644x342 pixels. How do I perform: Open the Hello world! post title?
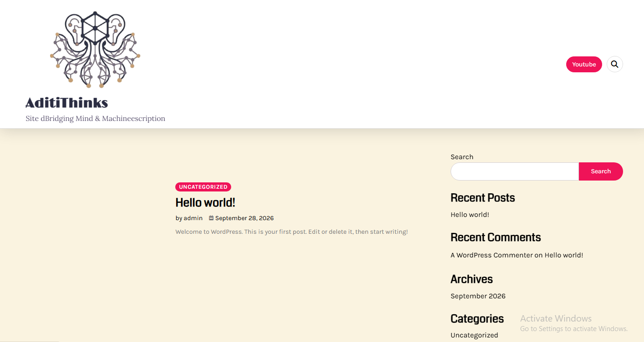[x=205, y=202]
